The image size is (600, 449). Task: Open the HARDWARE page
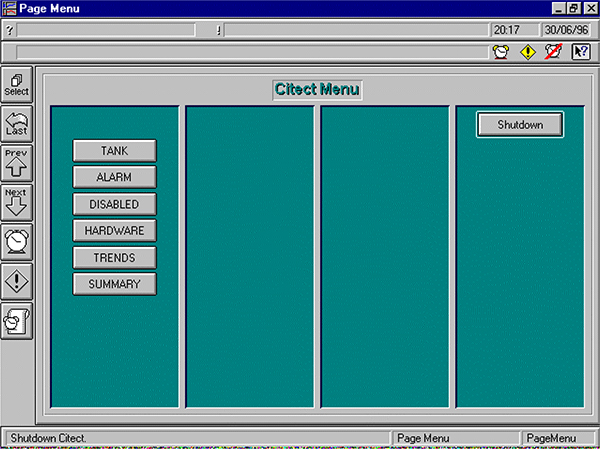(x=114, y=230)
